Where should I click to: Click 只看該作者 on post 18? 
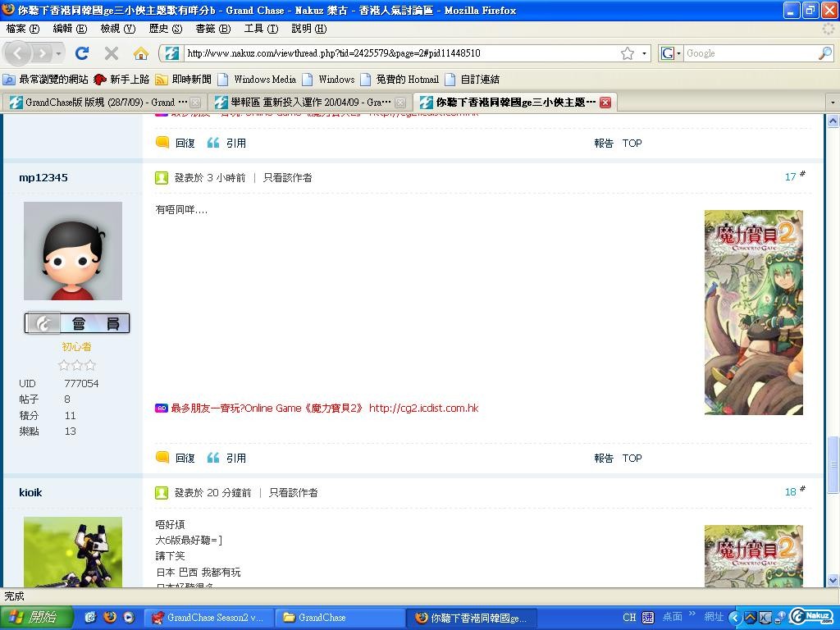pyautogui.click(x=294, y=493)
